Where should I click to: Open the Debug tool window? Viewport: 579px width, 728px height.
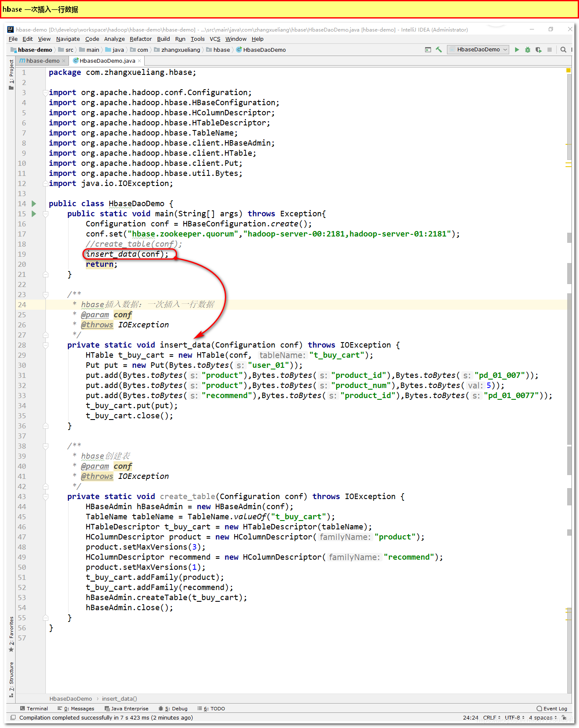click(x=173, y=709)
